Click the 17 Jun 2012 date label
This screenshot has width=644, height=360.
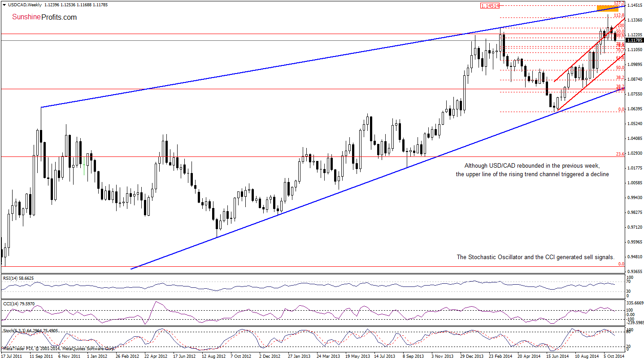[183, 356]
